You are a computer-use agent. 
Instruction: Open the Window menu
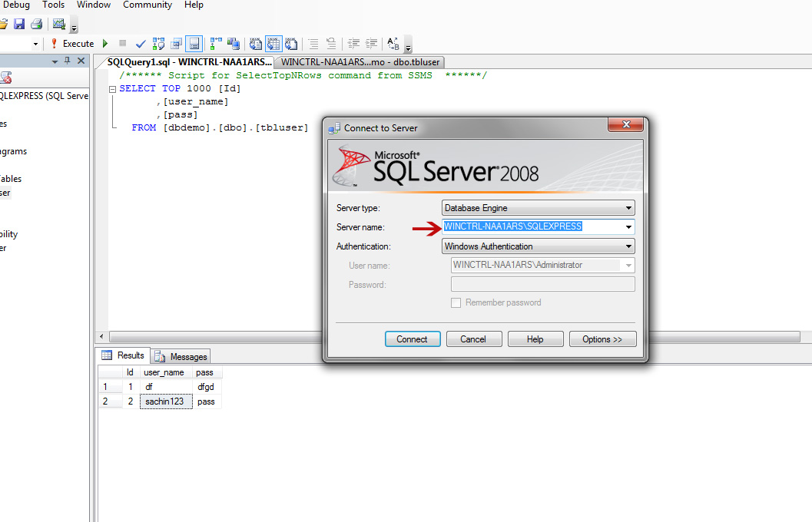94,5
